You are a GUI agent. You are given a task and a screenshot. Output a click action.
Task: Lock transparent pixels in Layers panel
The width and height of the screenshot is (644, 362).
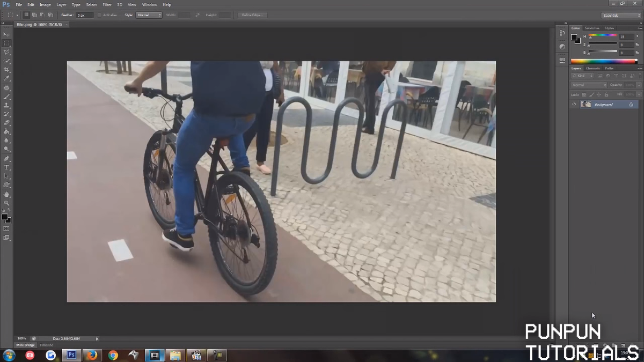coord(584,94)
